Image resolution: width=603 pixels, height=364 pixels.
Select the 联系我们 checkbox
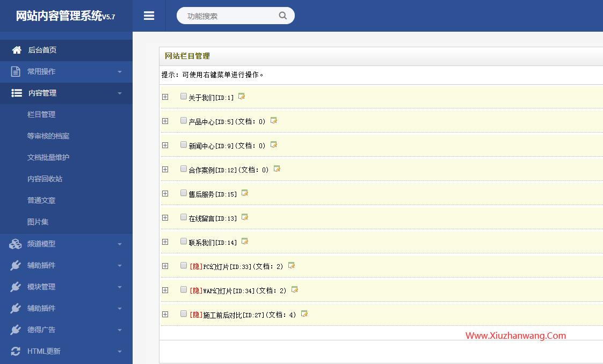click(184, 242)
